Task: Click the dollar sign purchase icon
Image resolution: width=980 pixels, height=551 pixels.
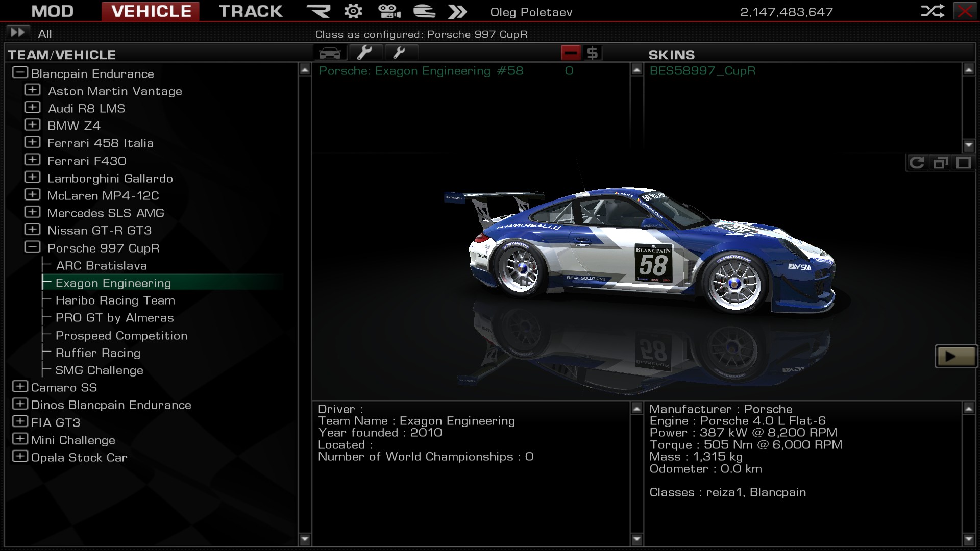Action: (592, 53)
